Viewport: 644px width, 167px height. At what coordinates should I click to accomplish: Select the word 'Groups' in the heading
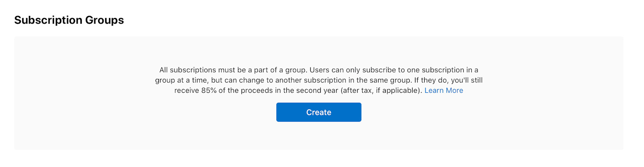pos(101,20)
